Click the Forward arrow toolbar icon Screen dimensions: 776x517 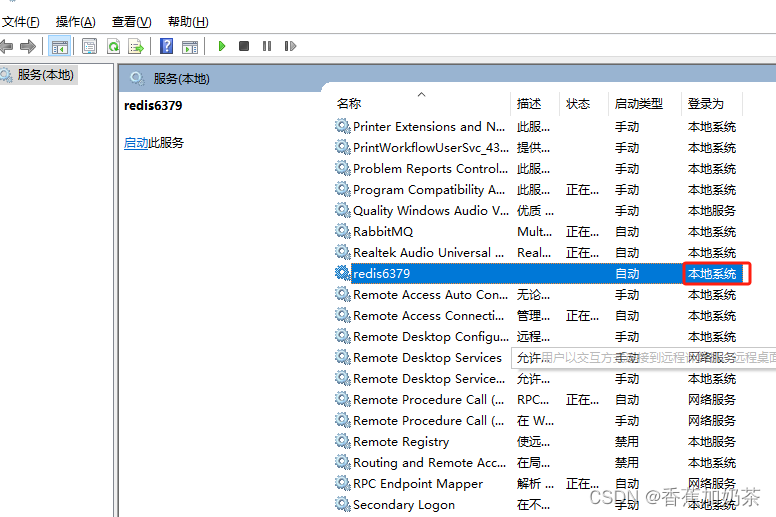tap(28, 47)
